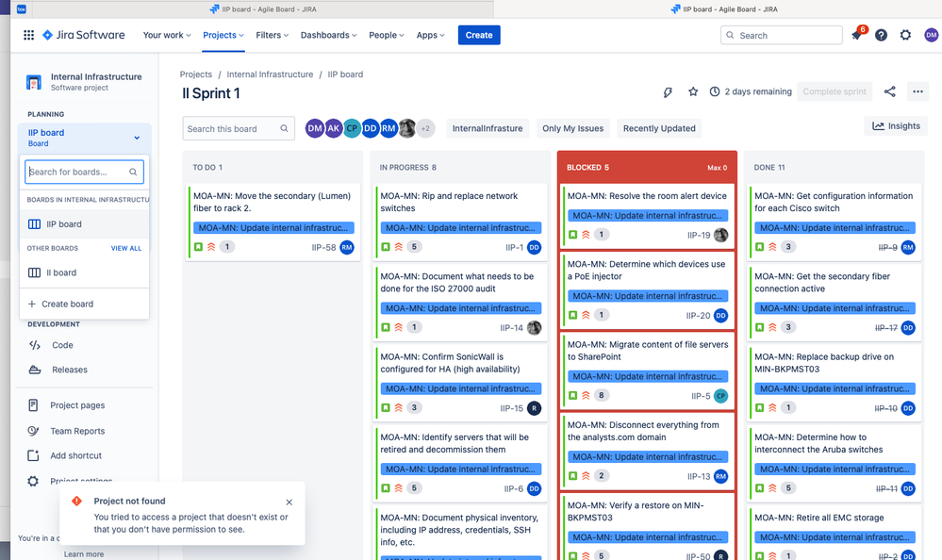Open the board more options menu
The height and width of the screenshot is (560, 942).
click(x=917, y=91)
